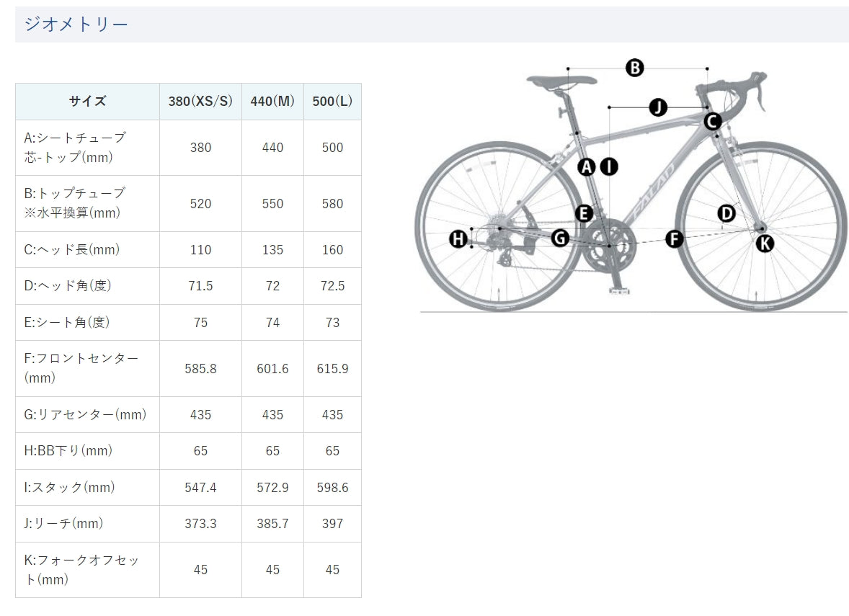Click the F front center marker
849x616 pixels.
coord(674,238)
